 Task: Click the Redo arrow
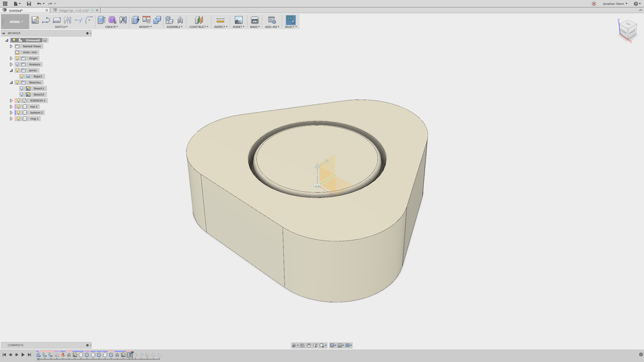tap(50, 3)
